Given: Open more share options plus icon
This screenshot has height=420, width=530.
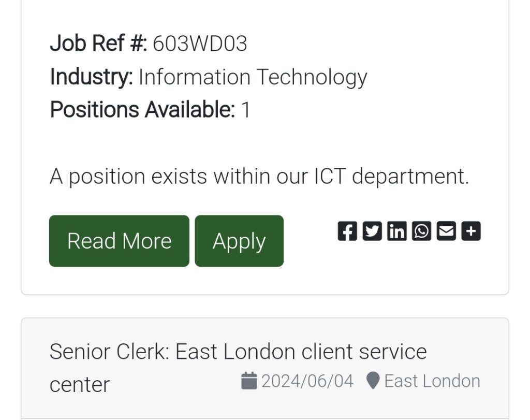Looking at the screenshot, I should tap(471, 231).
